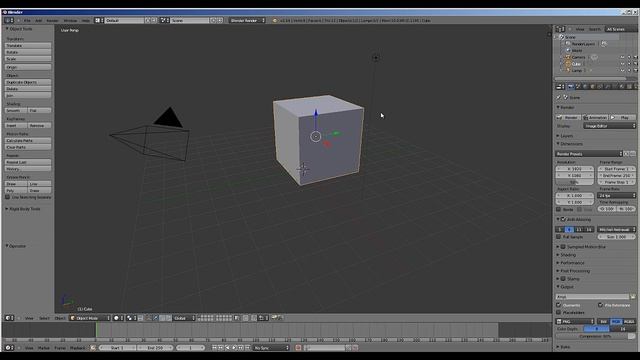Open the Blender Render engine dropdown
Screen dimensions: 640x360
click(247, 20)
